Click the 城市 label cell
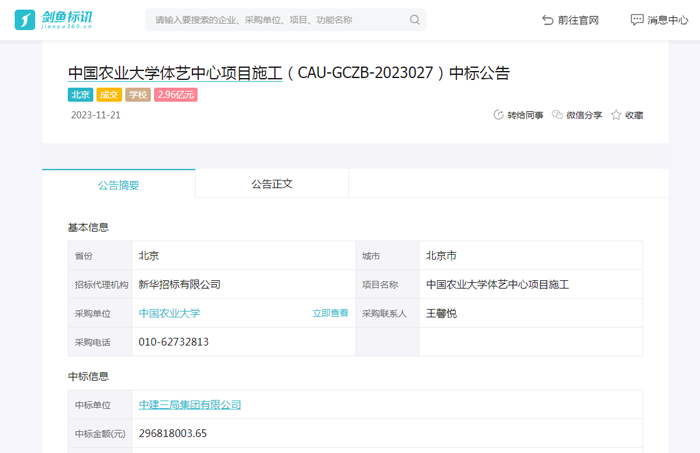Viewport: 700px width, 453px height. (x=388, y=256)
